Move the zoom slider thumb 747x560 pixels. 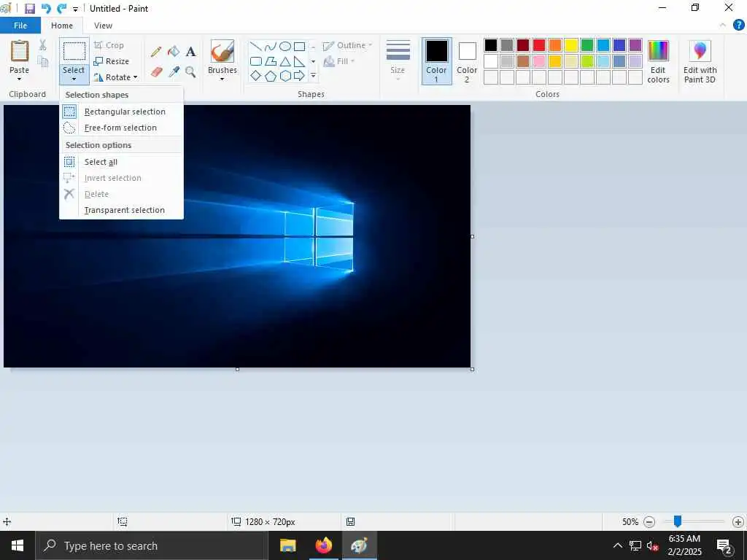(677, 521)
